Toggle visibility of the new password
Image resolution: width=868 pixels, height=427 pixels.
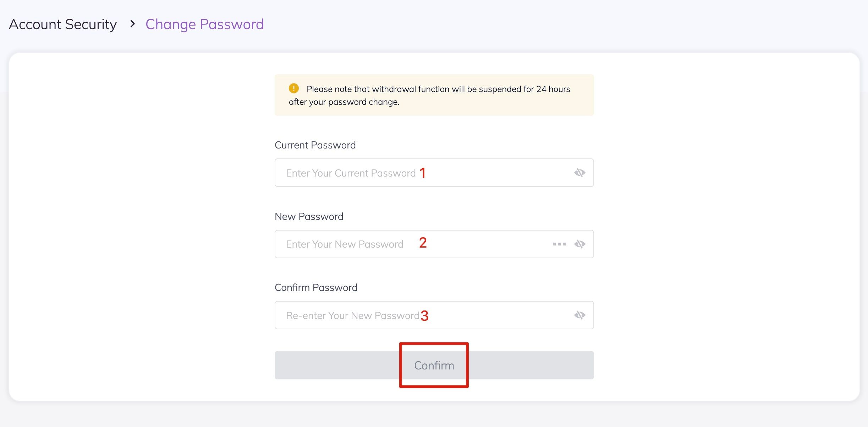pyautogui.click(x=579, y=244)
